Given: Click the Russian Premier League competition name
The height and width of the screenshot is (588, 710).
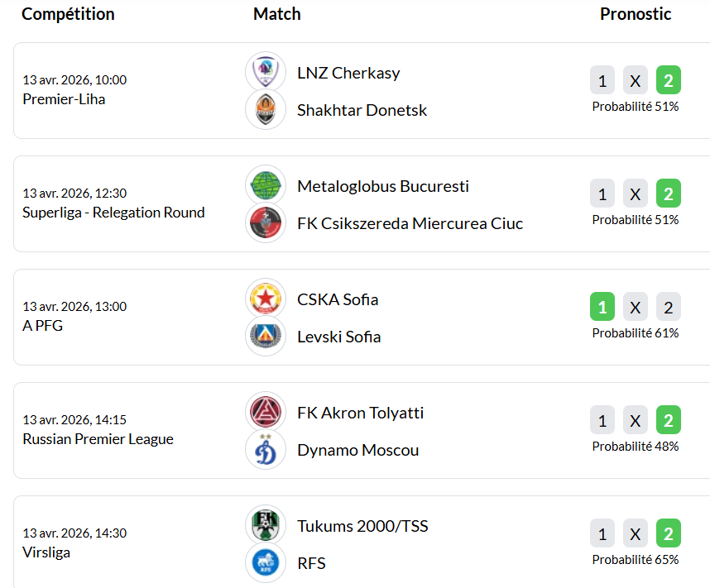Looking at the screenshot, I should pyautogui.click(x=98, y=439).
